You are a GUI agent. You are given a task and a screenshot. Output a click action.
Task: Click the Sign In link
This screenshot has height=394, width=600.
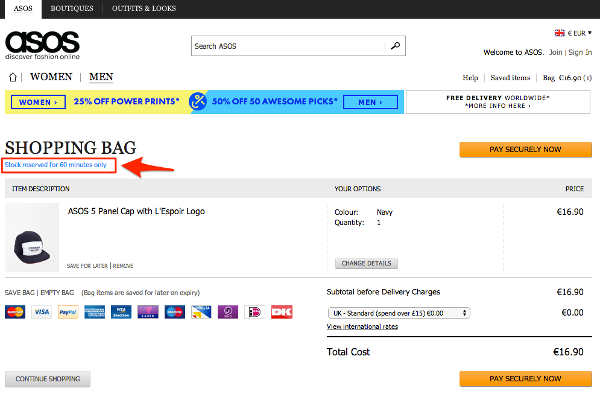(580, 52)
